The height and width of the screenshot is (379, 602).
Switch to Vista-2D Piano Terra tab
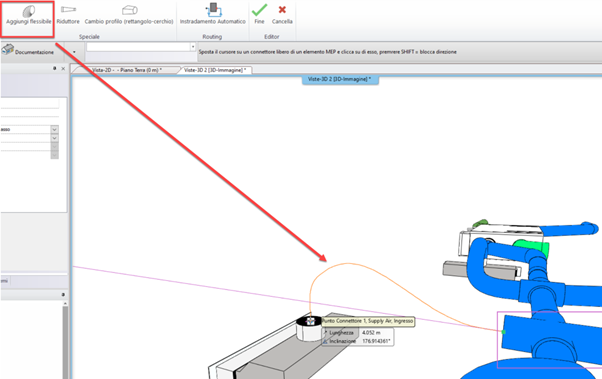(126, 70)
